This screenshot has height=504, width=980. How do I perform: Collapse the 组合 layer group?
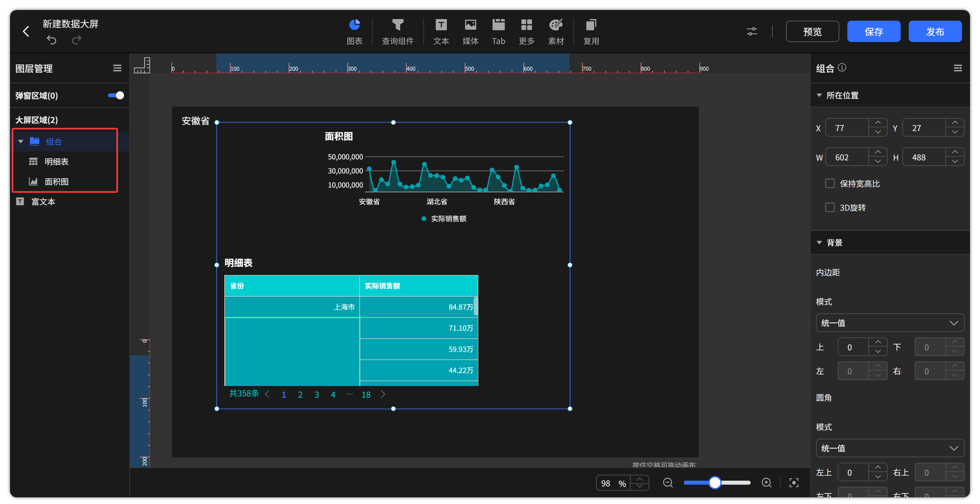click(21, 142)
